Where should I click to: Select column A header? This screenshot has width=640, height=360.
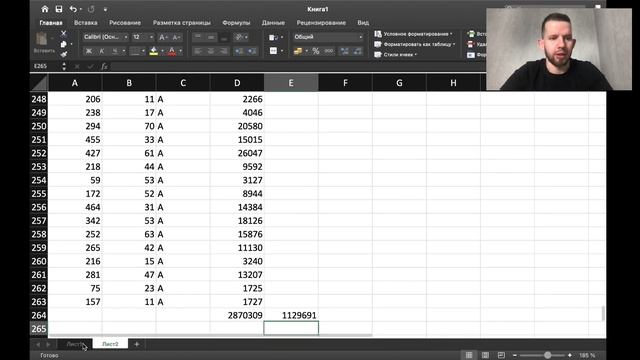point(75,83)
